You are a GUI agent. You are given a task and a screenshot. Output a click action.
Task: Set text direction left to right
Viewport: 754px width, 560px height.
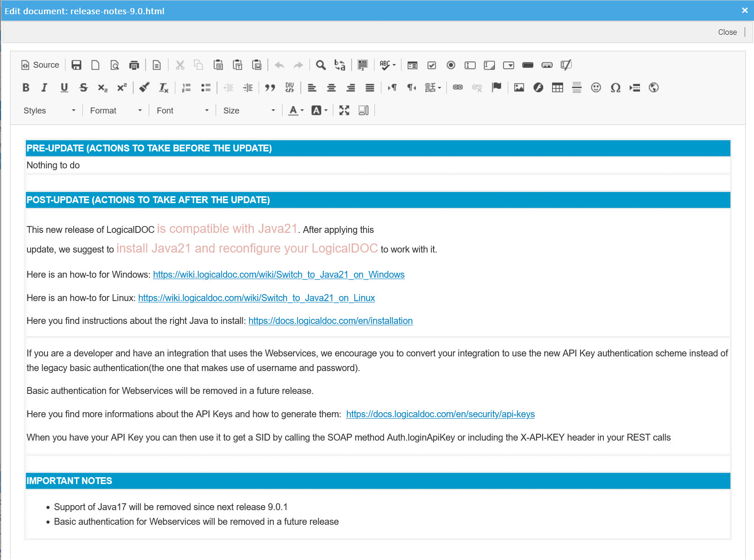tap(392, 87)
